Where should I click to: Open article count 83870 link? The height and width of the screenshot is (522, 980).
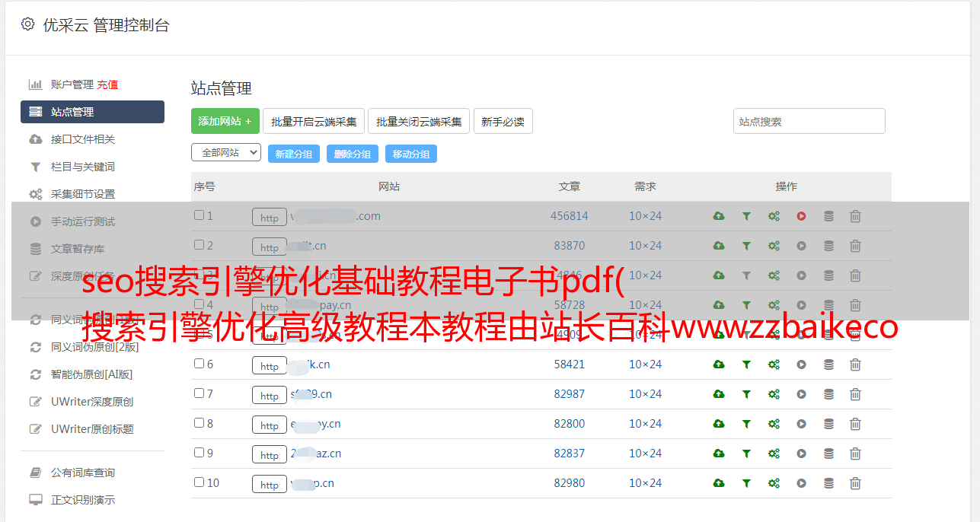[x=570, y=246]
